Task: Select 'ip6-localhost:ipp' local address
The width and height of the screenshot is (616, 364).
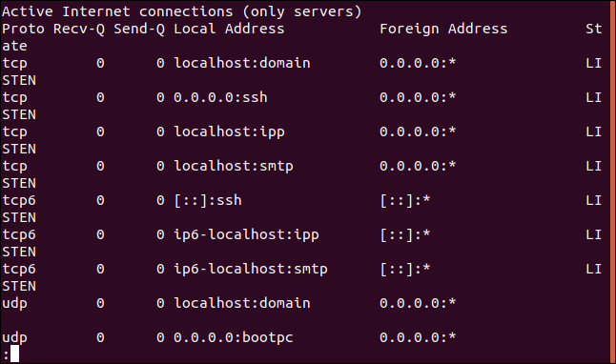Action: [x=246, y=234]
